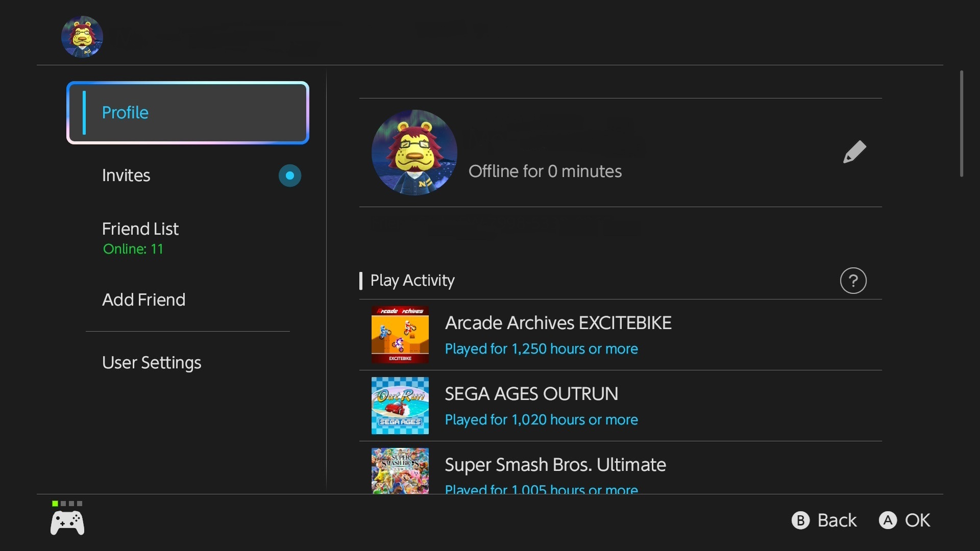Open the Invites menu item
Viewport: 980px width, 551px height.
coord(126,176)
